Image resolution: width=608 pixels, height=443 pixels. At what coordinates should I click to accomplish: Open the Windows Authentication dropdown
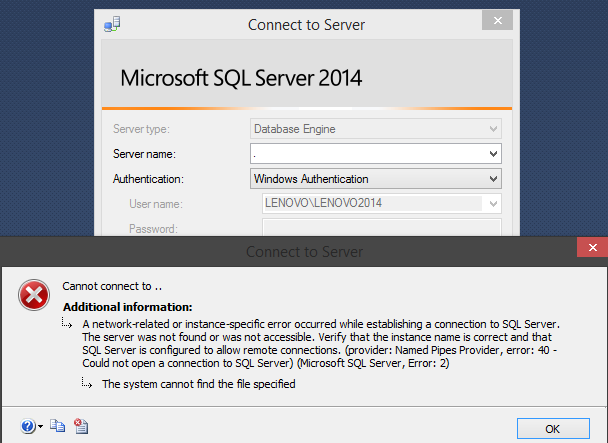coord(493,179)
